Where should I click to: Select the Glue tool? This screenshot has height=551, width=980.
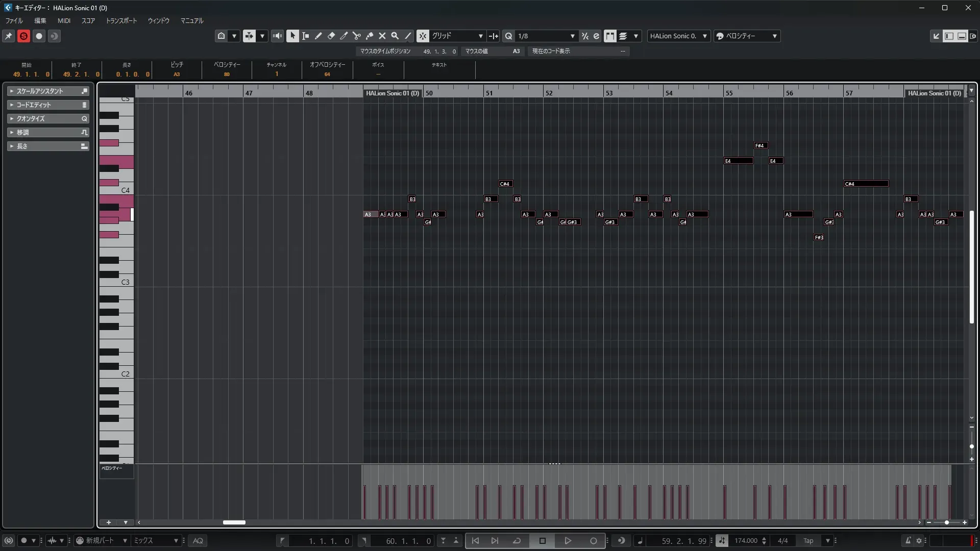(x=369, y=36)
